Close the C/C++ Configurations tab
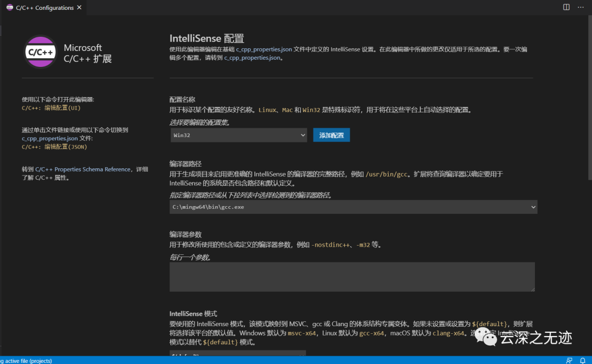The width and height of the screenshot is (592, 364). (79, 7)
